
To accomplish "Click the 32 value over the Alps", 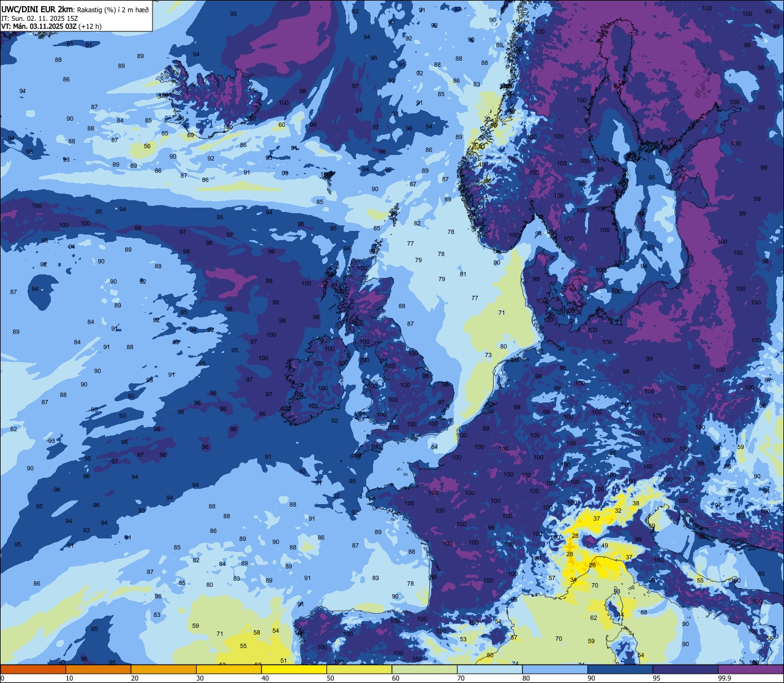I will point(618,511).
